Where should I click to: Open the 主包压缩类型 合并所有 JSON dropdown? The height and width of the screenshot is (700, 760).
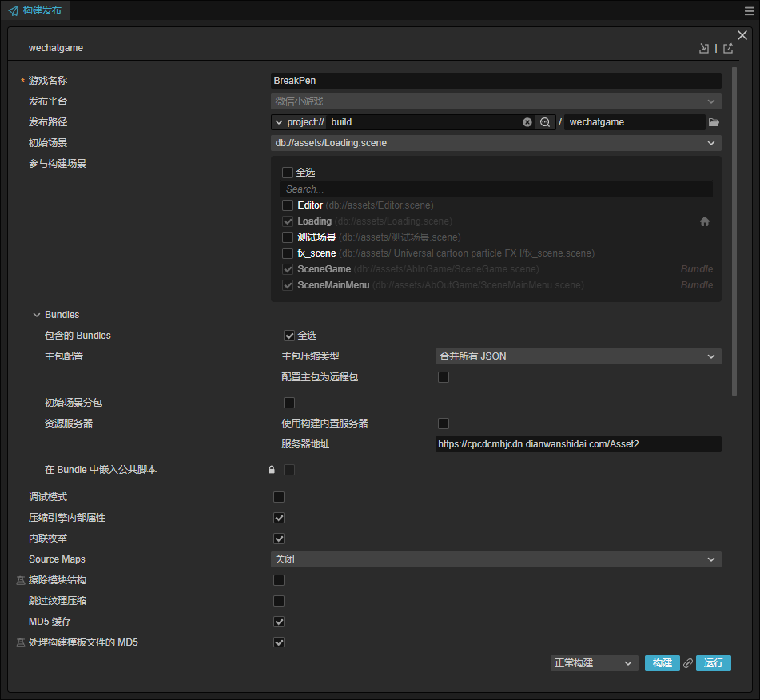click(x=579, y=356)
